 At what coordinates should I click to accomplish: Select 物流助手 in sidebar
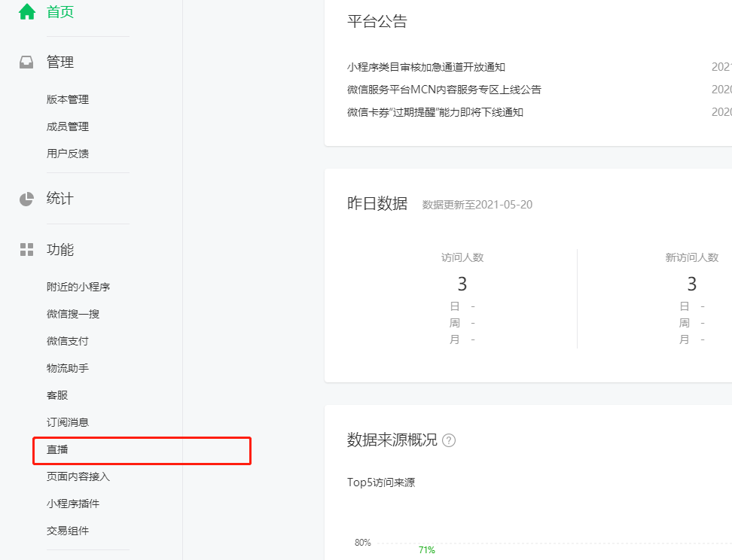pos(68,368)
